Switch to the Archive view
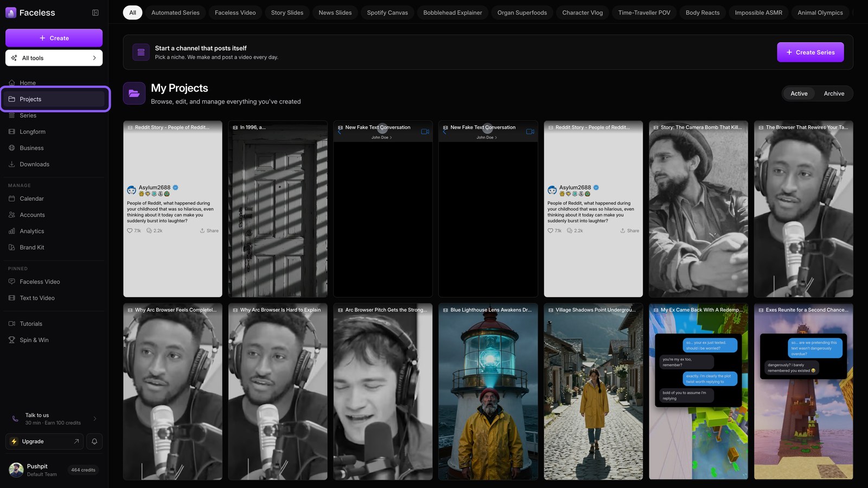Screen dimensions: 868x488 click(834, 93)
